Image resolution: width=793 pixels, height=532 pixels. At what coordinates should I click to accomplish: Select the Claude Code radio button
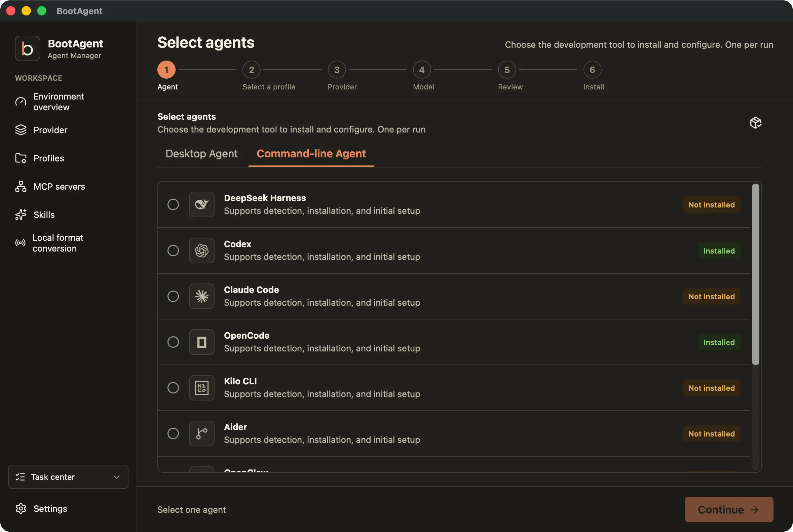click(x=173, y=297)
